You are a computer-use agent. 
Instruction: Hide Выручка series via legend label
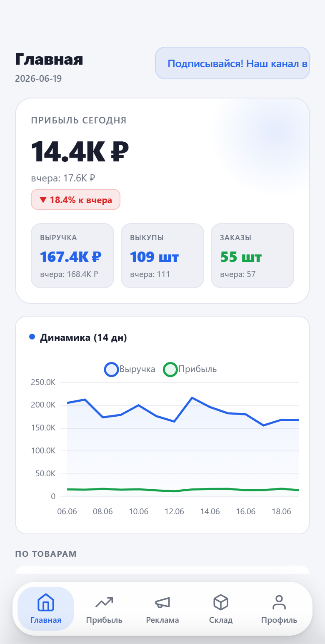137,369
